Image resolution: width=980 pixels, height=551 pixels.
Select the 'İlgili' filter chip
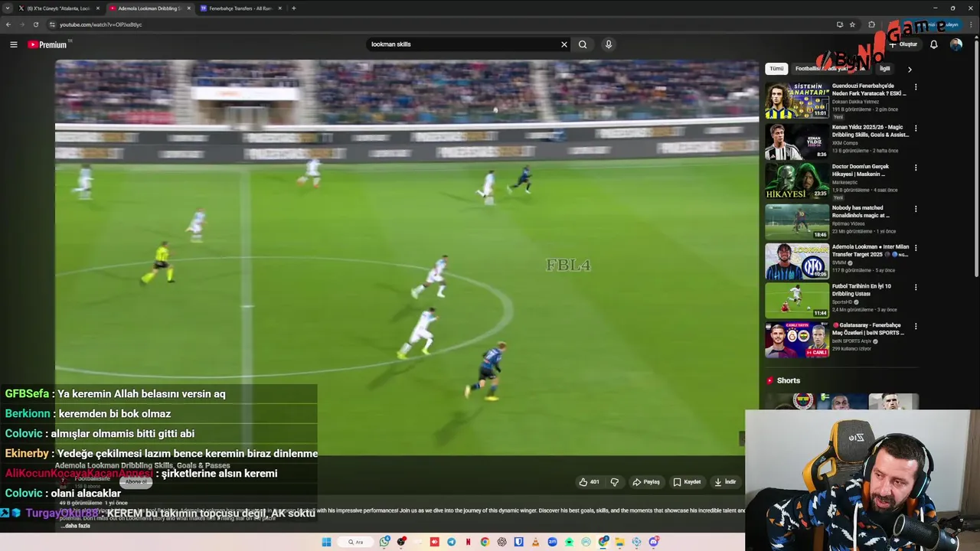[x=884, y=69]
